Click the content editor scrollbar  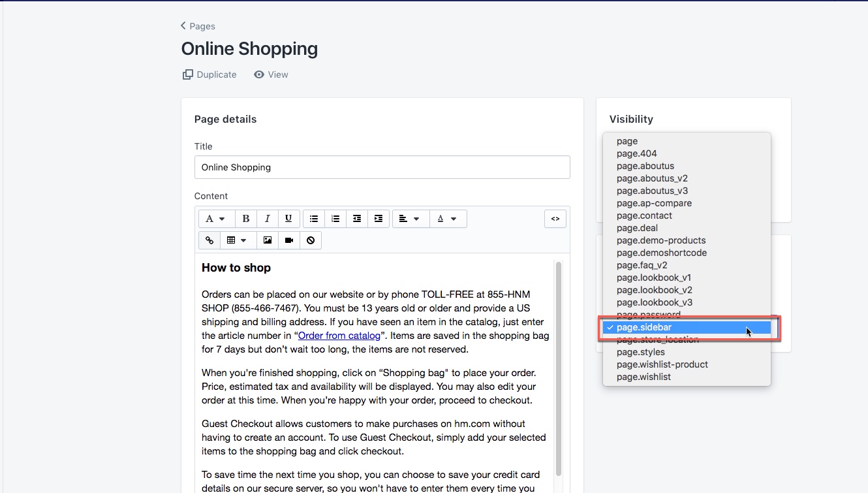click(559, 369)
